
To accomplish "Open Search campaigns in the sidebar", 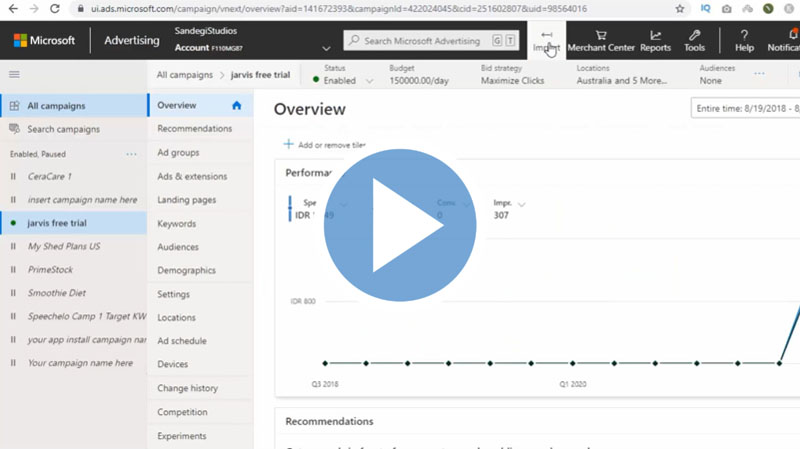I will [x=73, y=129].
